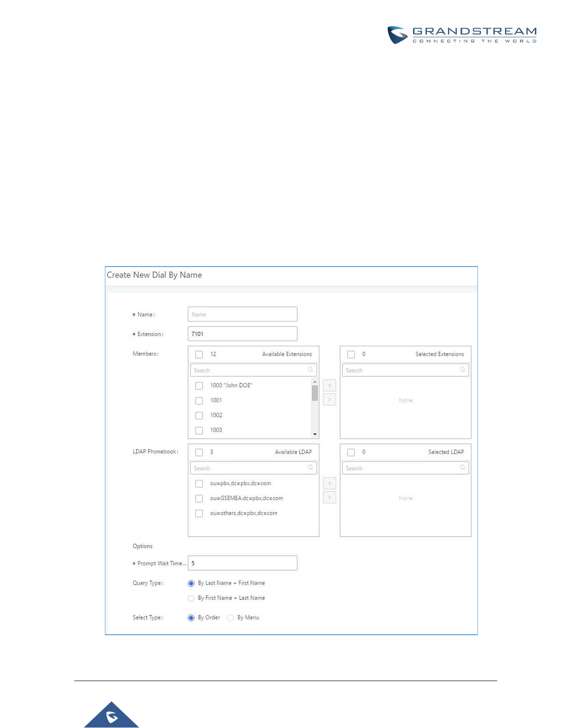Check the box for extension 1003

pyautogui.click(x=199, y=431)
